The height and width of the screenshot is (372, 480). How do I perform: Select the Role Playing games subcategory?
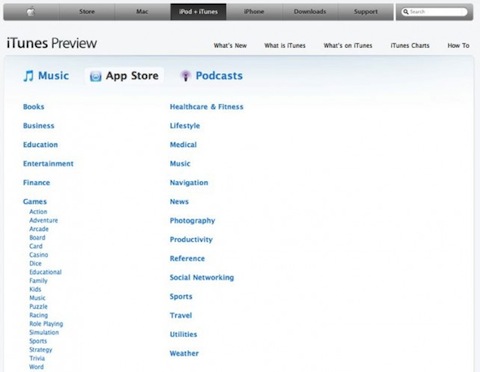tap(46, 324)
